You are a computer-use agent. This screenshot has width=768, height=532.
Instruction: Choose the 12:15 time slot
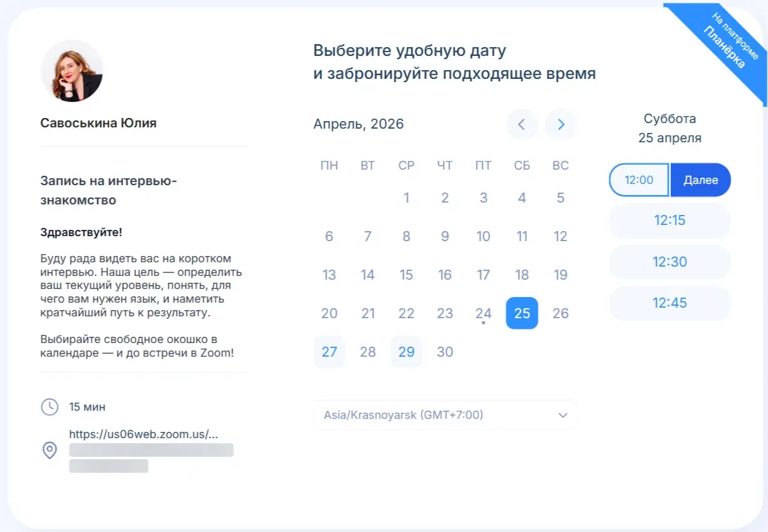[x=669, y=220]
